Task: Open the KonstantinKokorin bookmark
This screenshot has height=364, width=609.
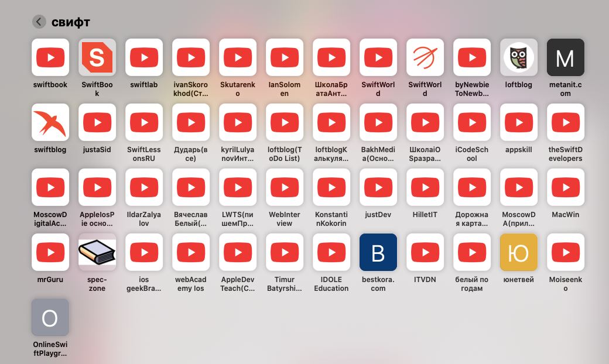Action: click(331, 187)
